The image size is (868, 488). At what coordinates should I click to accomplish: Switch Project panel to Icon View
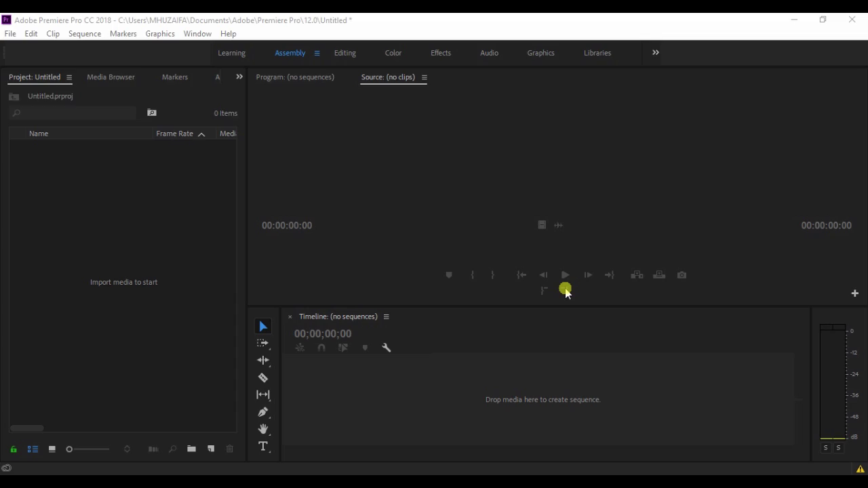coord(52,449)
